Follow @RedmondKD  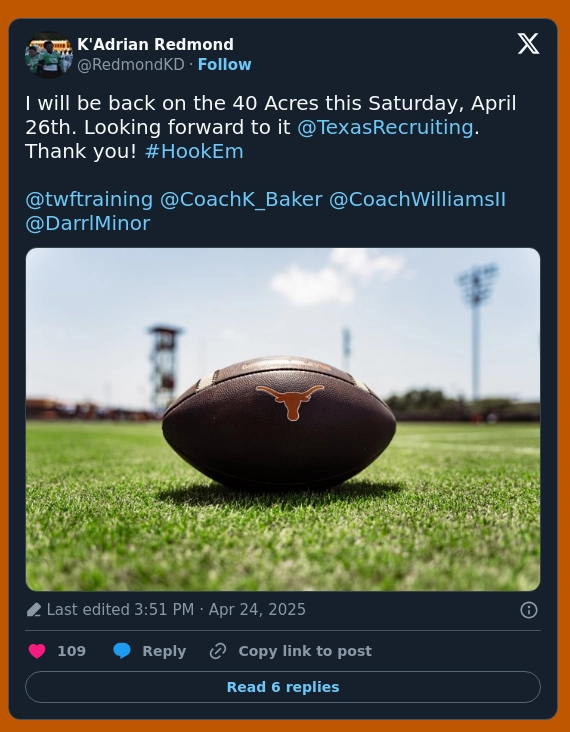point(225,64)
